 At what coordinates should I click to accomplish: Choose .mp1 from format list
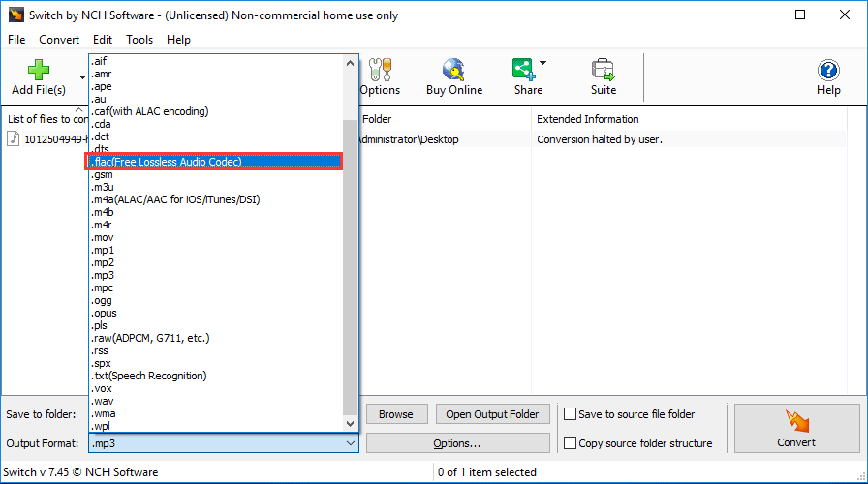tap(216, 250)
